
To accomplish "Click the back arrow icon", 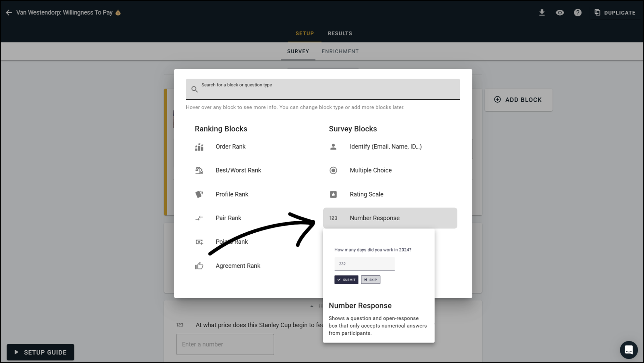I will [x=9, y=13].
